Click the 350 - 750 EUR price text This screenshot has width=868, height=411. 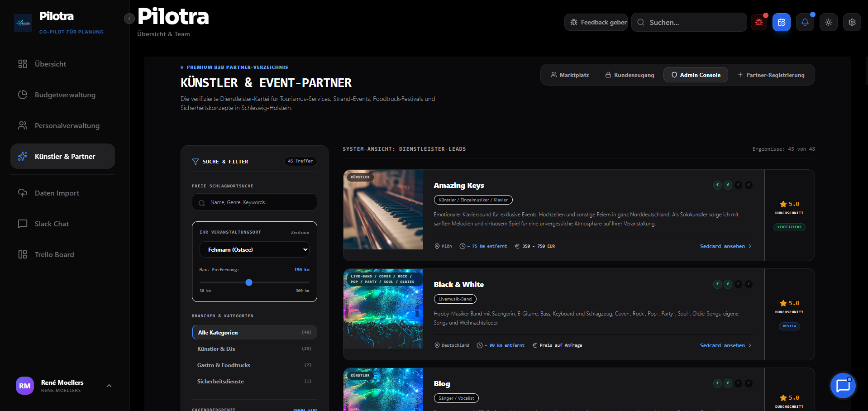pos(539,246)
